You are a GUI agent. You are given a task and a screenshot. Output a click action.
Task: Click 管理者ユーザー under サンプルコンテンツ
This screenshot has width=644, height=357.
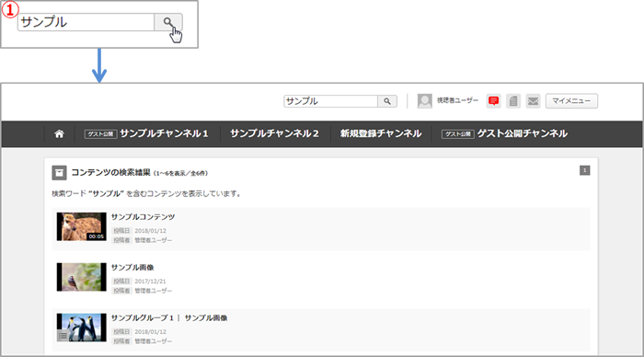(x=154, y=240)
